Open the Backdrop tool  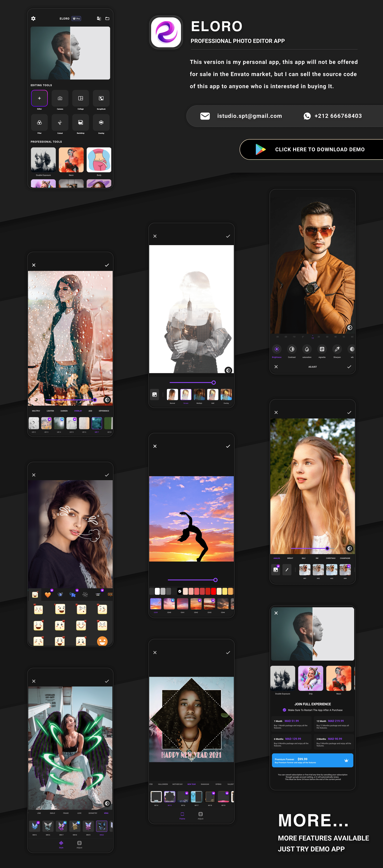coord(80,122)
